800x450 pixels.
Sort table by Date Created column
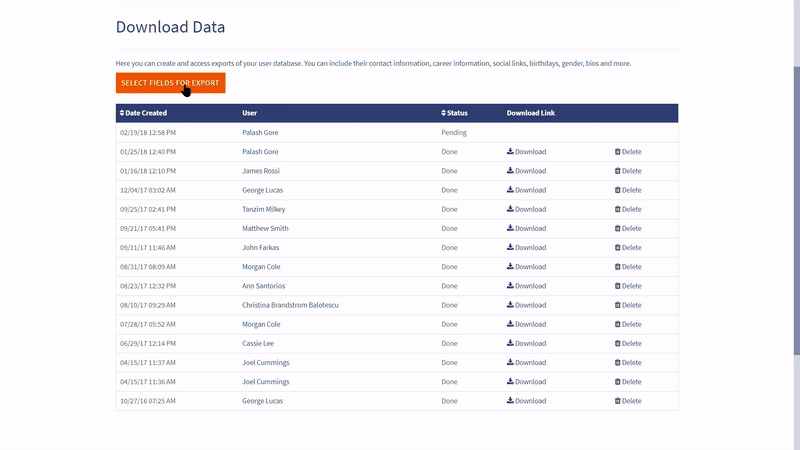coord(143,113)
